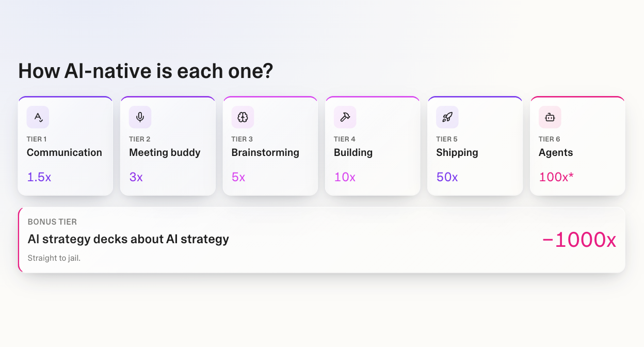Click the rocket icon on Shipping card
The height and width of the screenshot is (347, 644).
click(447, 117)
